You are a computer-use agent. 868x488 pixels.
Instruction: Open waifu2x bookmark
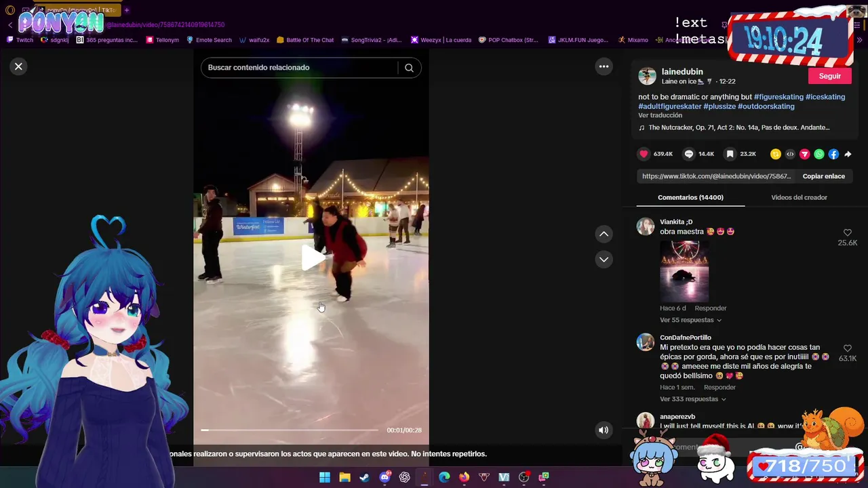tap(254, 40)
